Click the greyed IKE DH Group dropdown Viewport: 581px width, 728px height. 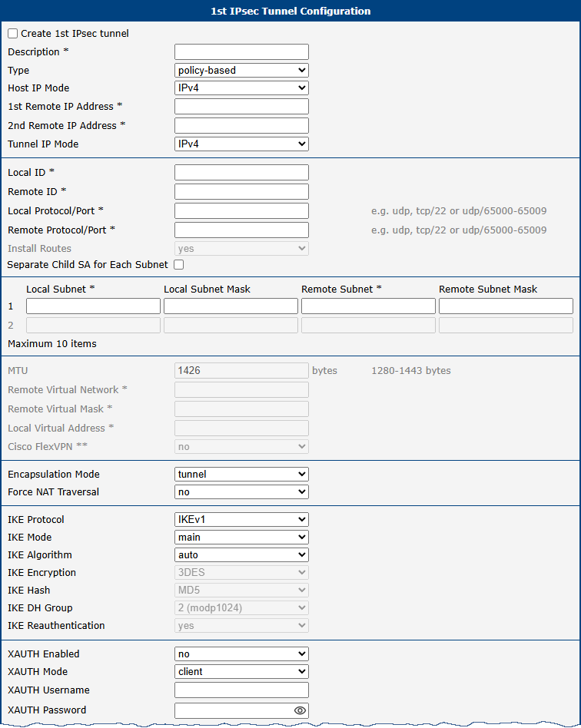[x=241, y=607]
